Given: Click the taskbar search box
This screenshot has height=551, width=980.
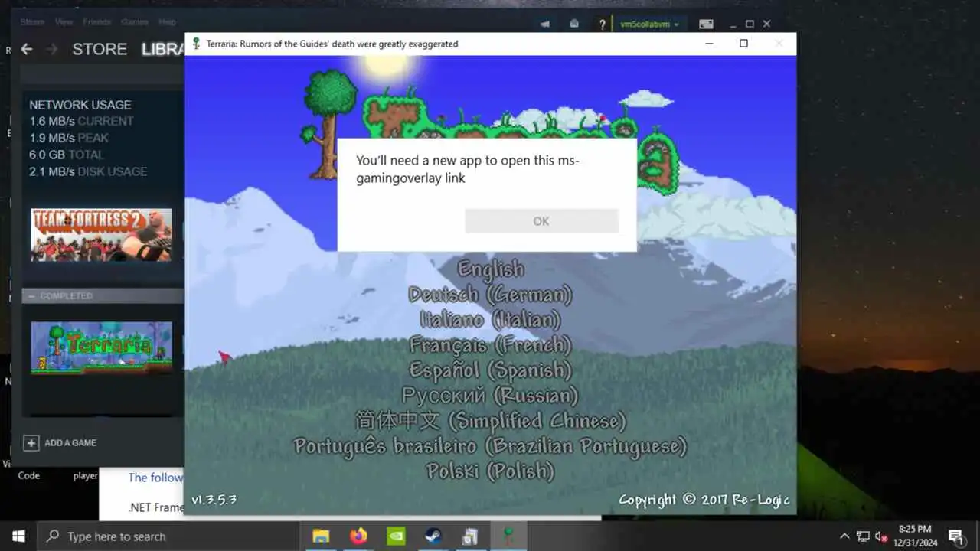Looking at the screenshot, I should tap(167, 536).
